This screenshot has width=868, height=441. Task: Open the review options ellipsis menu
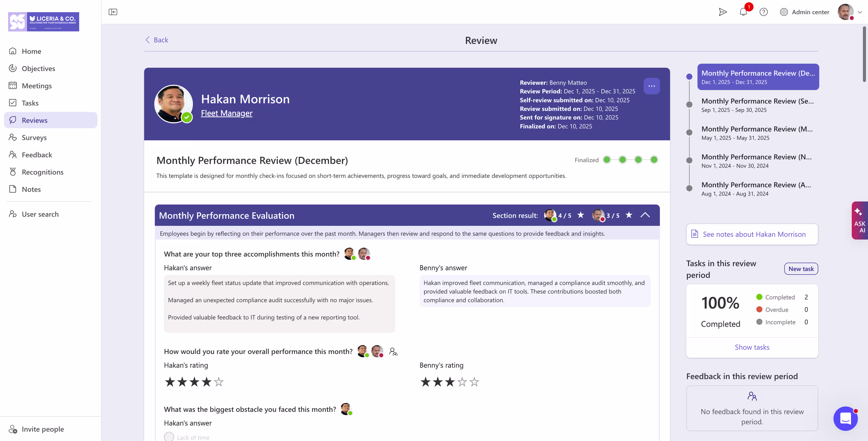click(652, 86)
